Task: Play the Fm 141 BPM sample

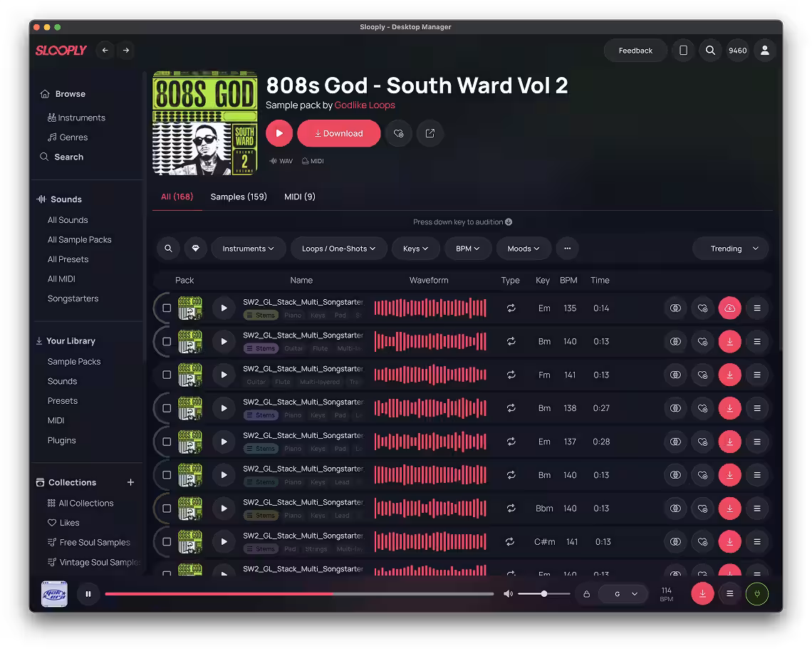Action: click(224, 375)
